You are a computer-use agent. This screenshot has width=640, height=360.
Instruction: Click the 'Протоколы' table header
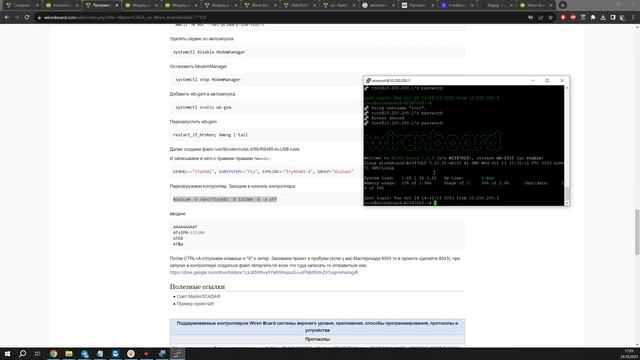[x=317, y=339]
